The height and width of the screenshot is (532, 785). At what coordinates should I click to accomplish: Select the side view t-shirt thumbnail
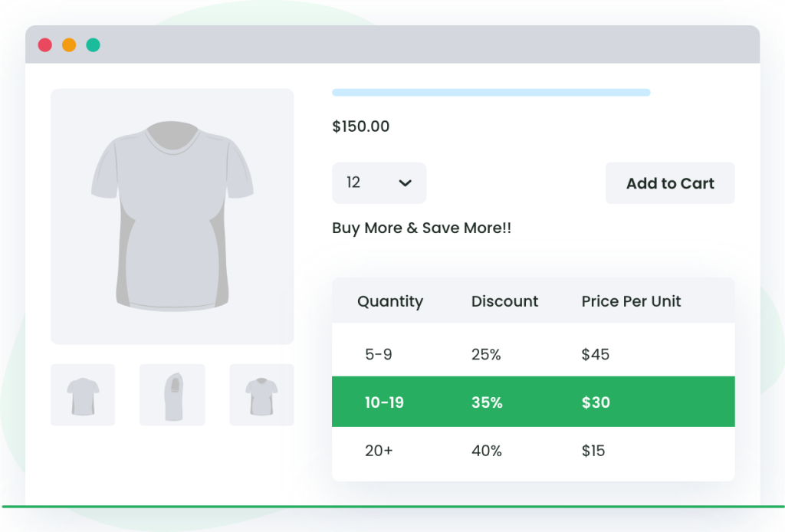(172, 395)
